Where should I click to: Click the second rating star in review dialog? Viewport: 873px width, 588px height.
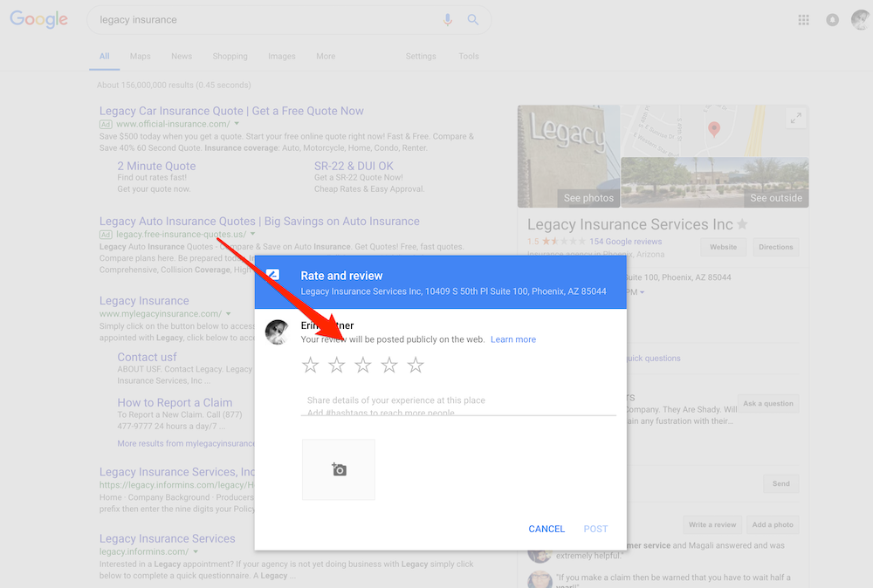click(336, 365)
